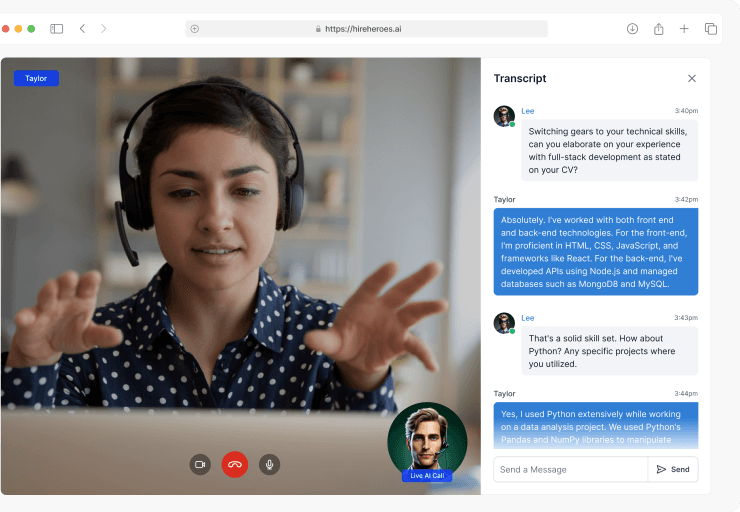The width and height of the screenshot is (740, 512).
Task: Open a new tab with plus icon
Action: [x=684, y=29]
